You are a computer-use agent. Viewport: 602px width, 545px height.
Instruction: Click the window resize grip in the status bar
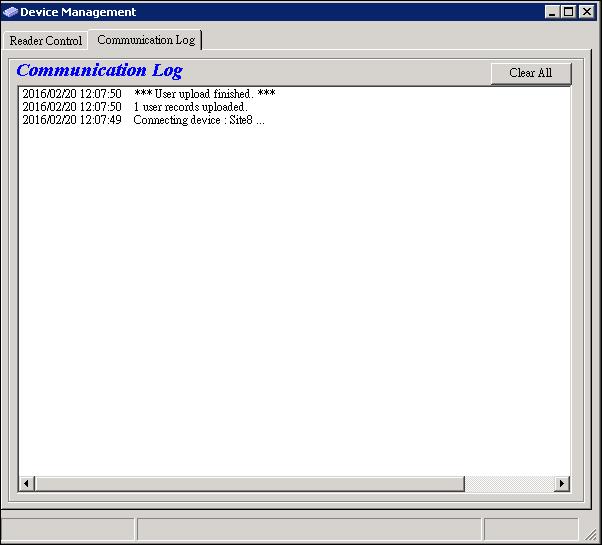click(591, 534)
